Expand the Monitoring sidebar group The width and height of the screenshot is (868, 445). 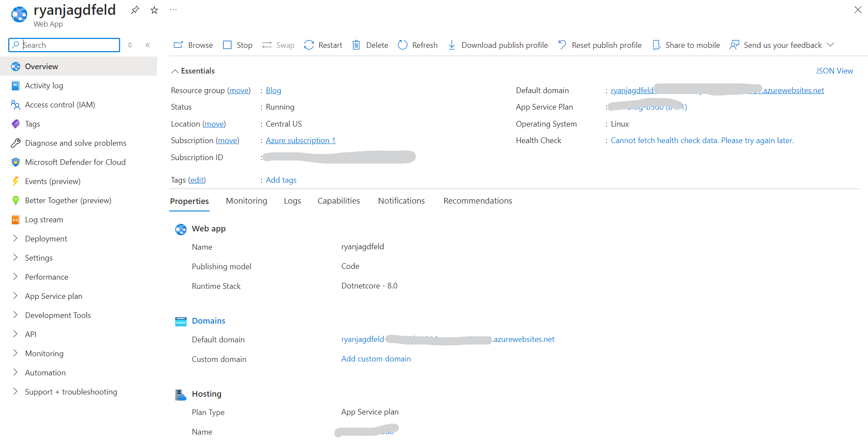tap(15, 353)
